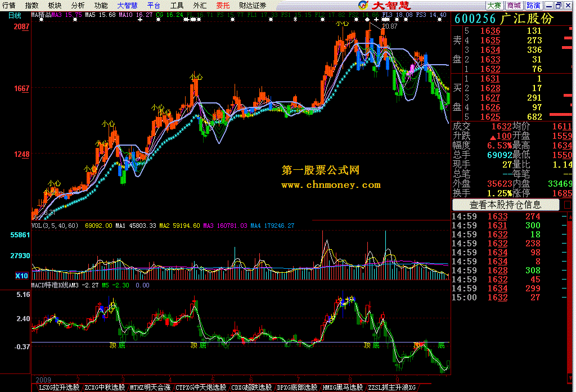Open the 工具 menu

click(x=177, y=6)
